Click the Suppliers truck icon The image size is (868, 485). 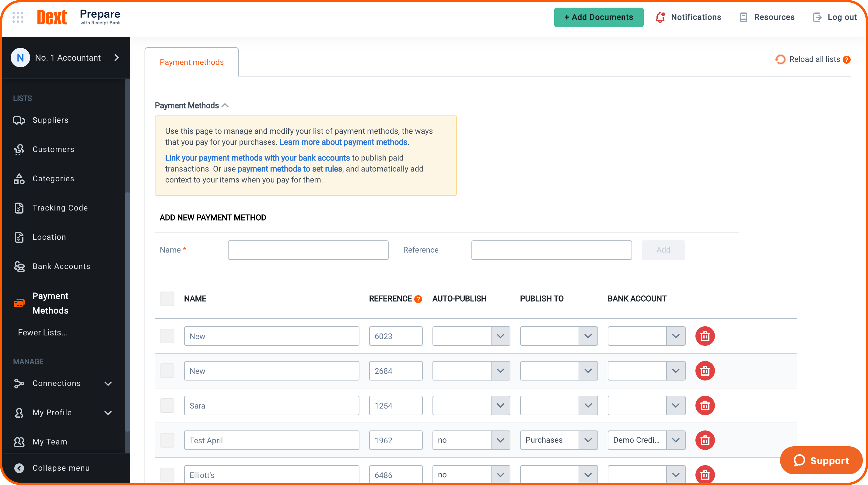[19, 120]
